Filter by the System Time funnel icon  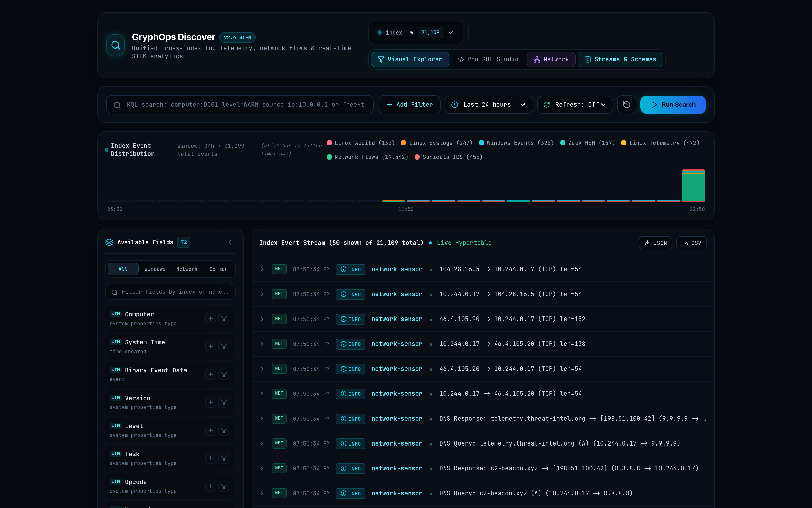pyautogui.click(x=224, y=346)
